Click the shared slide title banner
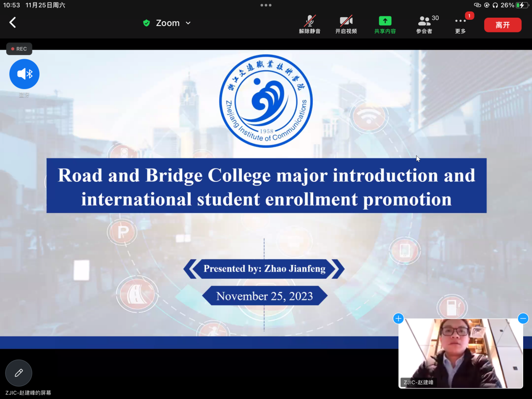The width and height of the screenshot is (532, 399). (x=266, y=186)
